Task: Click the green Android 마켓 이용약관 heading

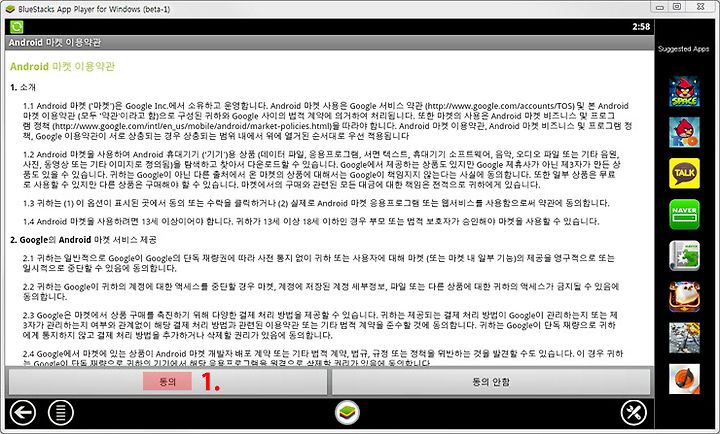Action: click(62, 67)
